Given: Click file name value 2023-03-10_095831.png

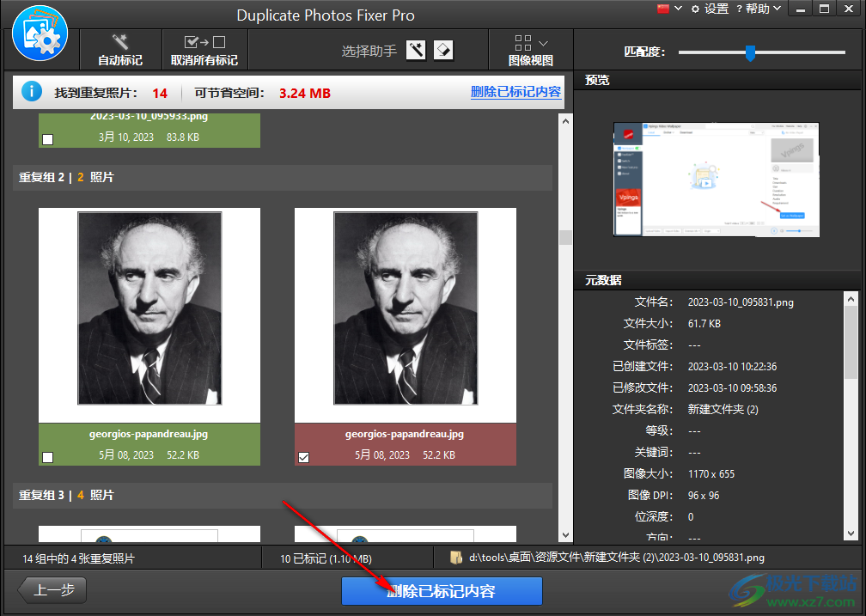Looking at the screenshot, I should click(x=741, y=302).
